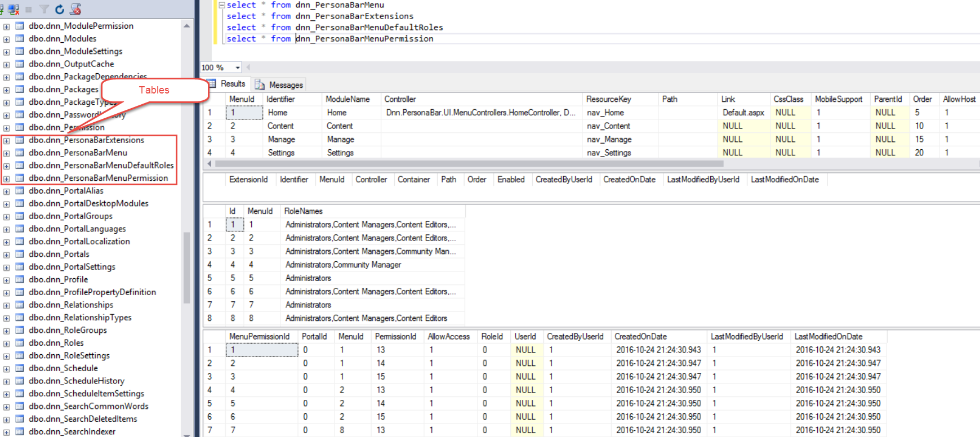This screenshot has height=437, width=980.
Task: Click the 'Manage' ModuleName cell
Action: click(x=351, y=139)
